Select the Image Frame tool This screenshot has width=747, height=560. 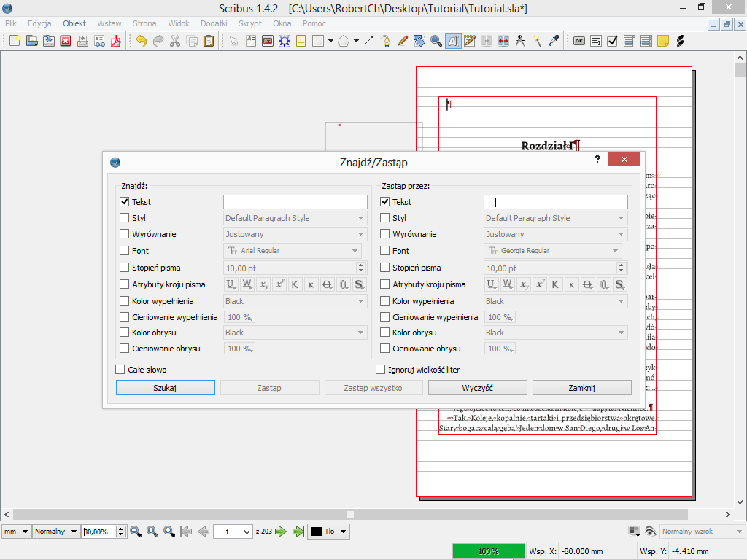[x=267, y=41]
